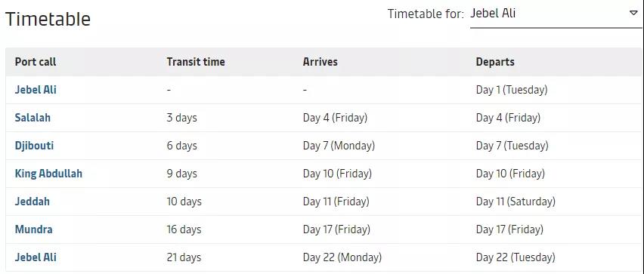The width and height of the screenshot is (644, 274).
Task: Select the Day 1 (Tuesday) departure cell
Action: [x=511, y=91]
